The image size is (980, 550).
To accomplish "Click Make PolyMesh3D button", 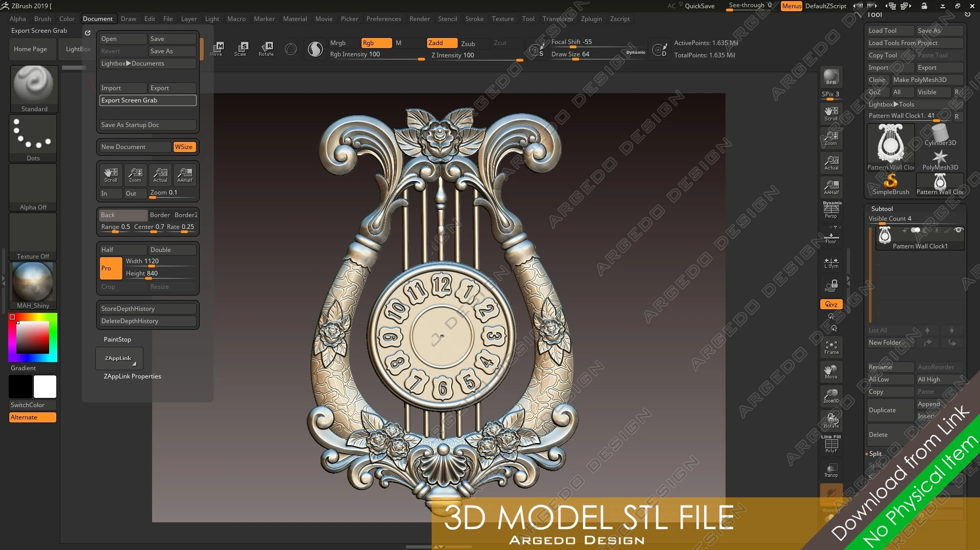I will coord(927,80).
